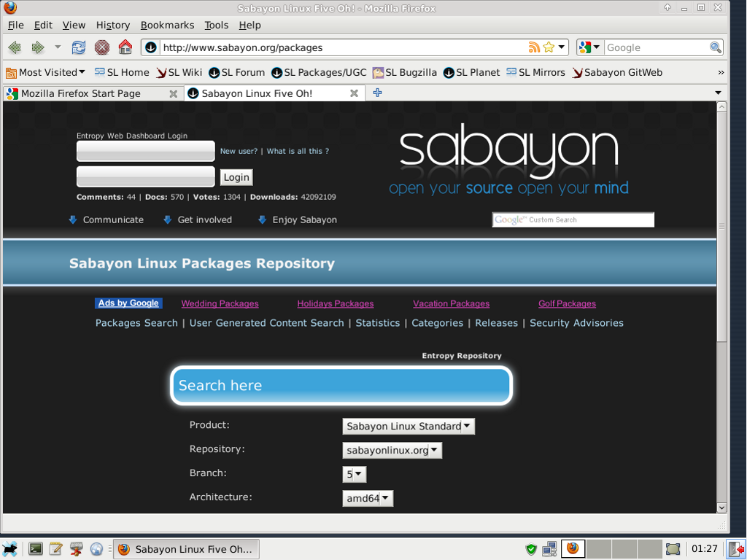Click the site identity icon in address bar
Screen dimensions: 747x560
pos(150,47)
